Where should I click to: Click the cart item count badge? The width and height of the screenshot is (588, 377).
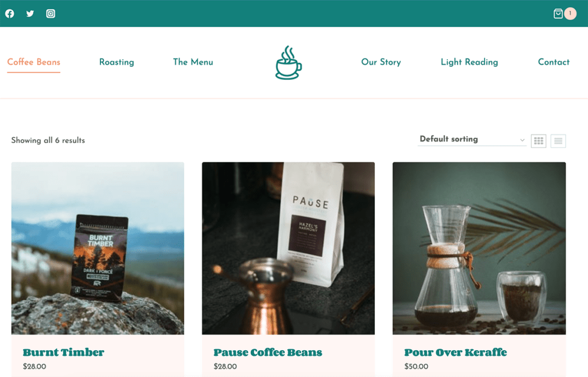(x=570, y=14)
